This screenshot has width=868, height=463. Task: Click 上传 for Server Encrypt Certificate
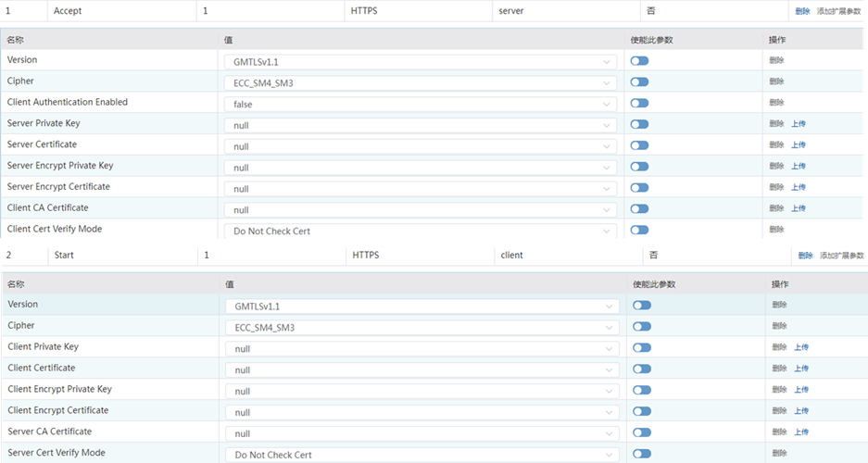[x=799, y=187]
